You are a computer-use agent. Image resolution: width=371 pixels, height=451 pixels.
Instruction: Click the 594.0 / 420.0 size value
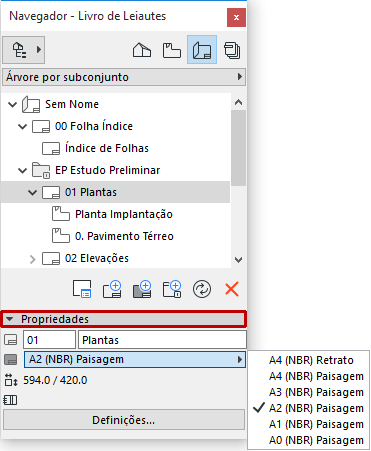(x=55, y=380)
